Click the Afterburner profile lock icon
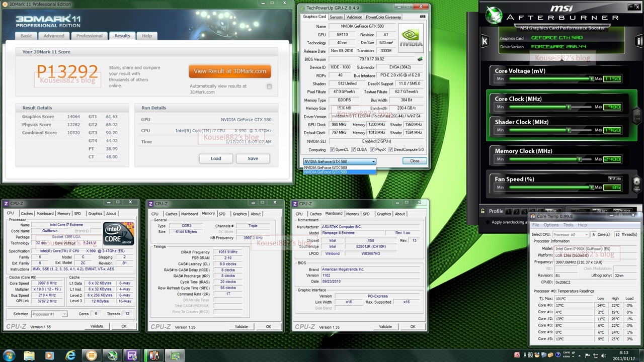 (483, 211)
